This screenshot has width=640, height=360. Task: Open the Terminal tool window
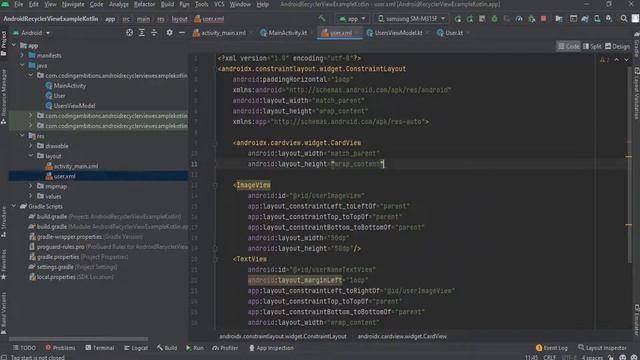click(100, 348)
